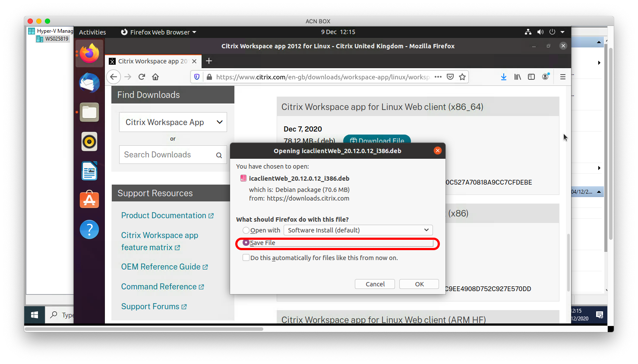
Task: Check Do this automatically for files
Action: tap(246, 258)
